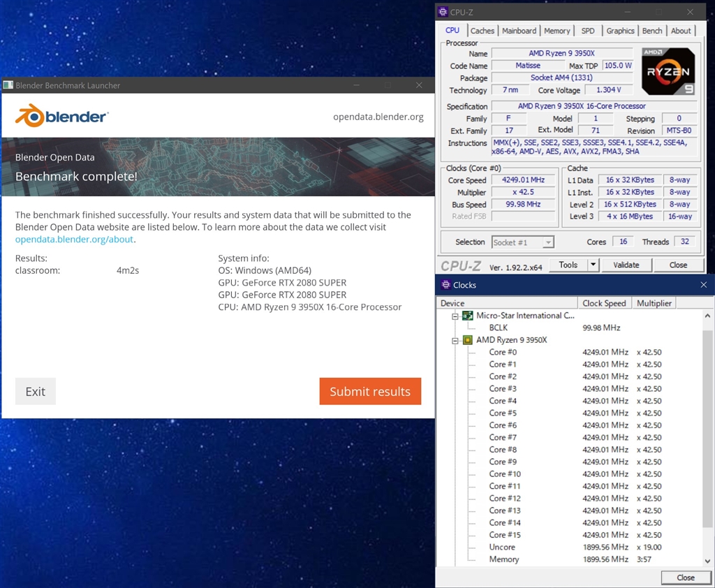
Task: Switch to the SPD tab
Action: 588,31
